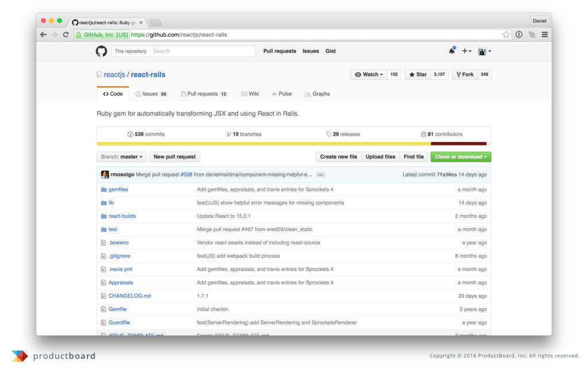The image size is (588, 368).
Task: Click the repository book icon beside reactjs
Action: tap(99, 74)
